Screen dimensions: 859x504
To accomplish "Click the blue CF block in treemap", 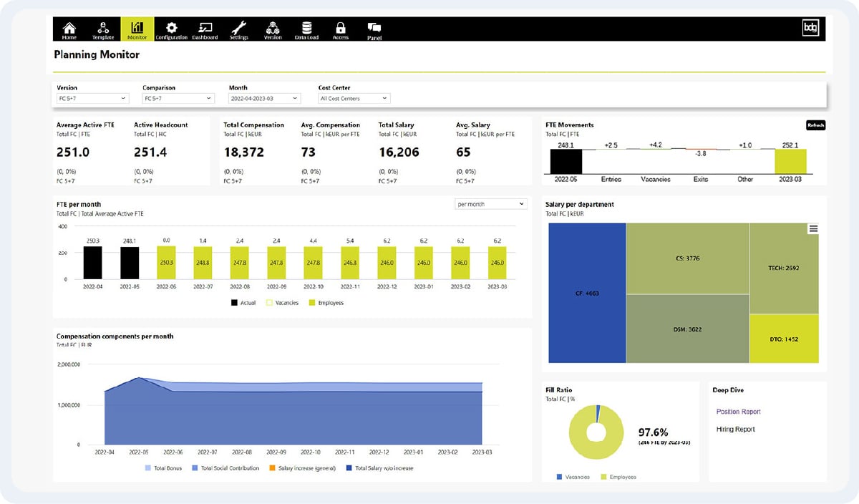I will [587, 292].
